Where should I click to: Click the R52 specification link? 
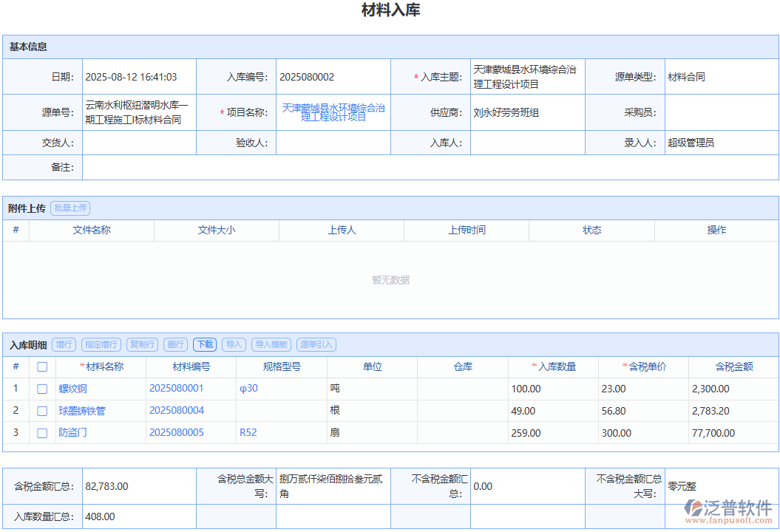pos(248,433)
